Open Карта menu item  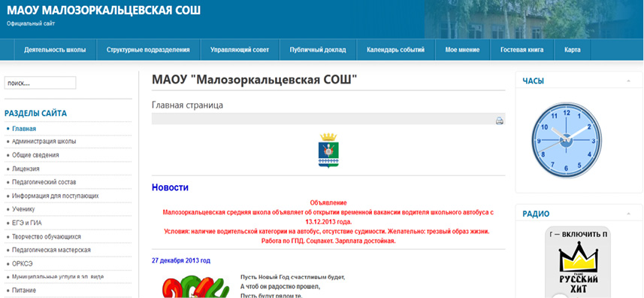[573, 50]
